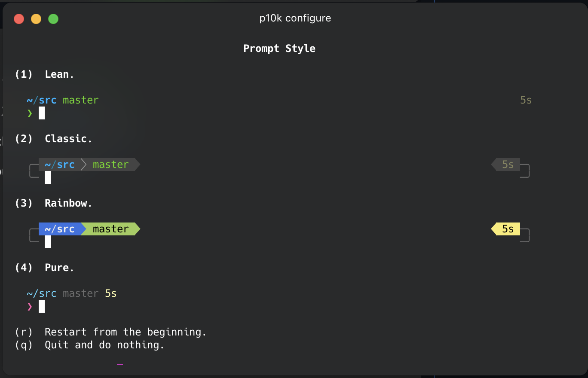Select option (3) for the Rainbow prompt style
The width and height of the screenshot is (588, 378).
point(24,203)
